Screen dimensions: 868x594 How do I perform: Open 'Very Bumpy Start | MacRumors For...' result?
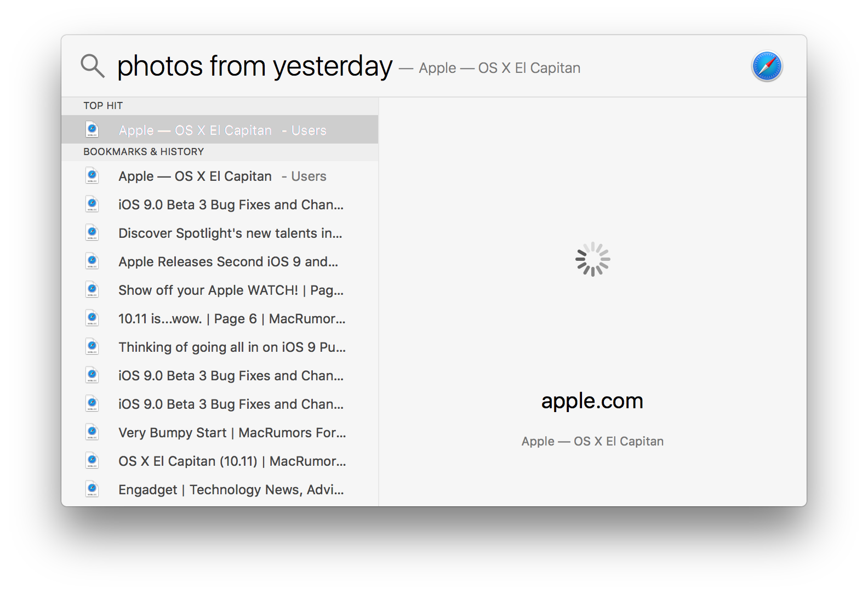pos(220,432)
